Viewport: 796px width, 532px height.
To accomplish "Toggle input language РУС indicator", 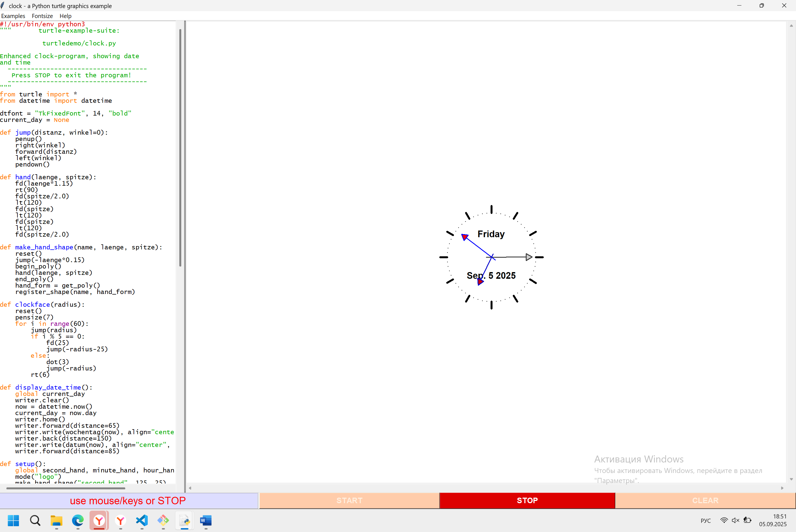I will [x=705, y=520].
